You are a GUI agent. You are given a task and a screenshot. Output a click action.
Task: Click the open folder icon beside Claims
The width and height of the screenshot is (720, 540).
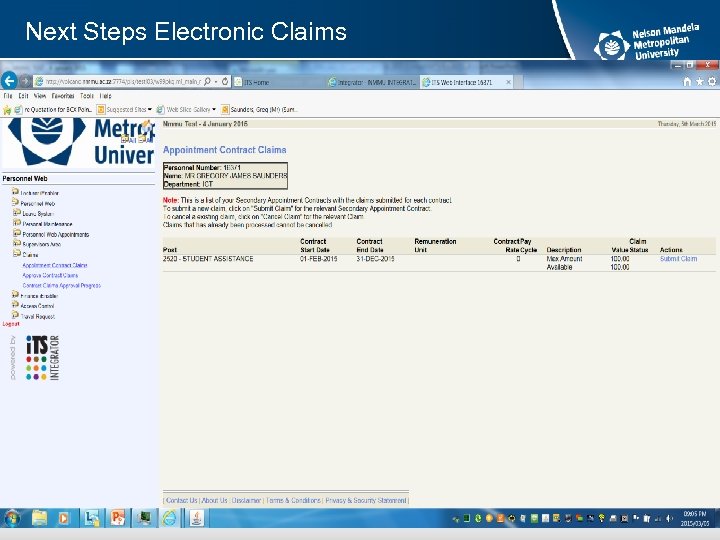[17, 253]
